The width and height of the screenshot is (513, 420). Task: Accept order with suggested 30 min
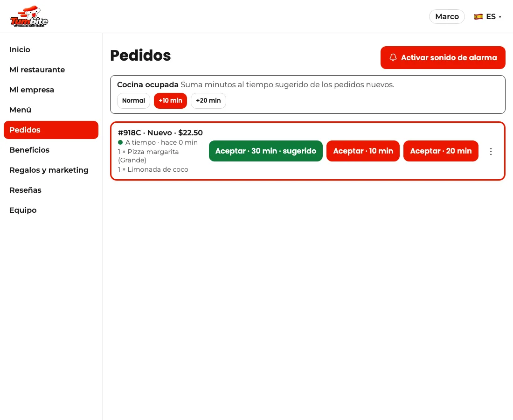[266, 151]
